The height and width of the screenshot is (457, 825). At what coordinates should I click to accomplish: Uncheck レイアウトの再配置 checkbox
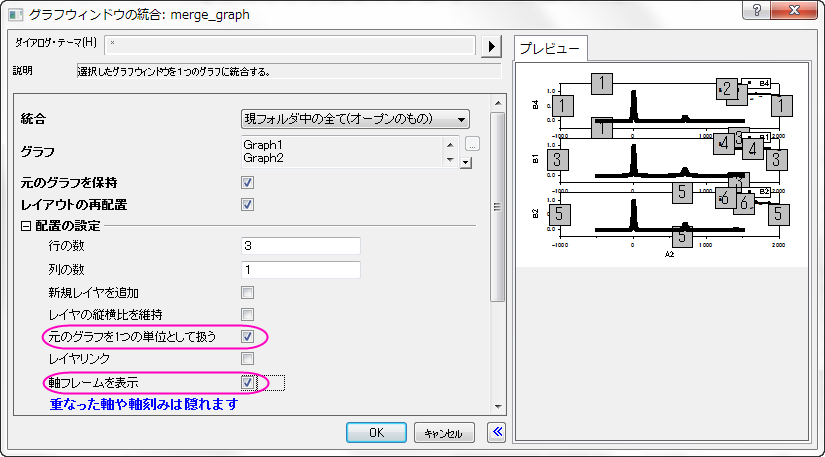(x=247, y=205)
